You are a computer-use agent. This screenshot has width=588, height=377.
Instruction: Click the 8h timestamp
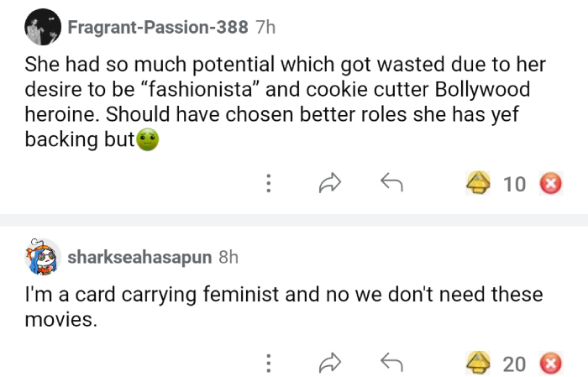228,257
